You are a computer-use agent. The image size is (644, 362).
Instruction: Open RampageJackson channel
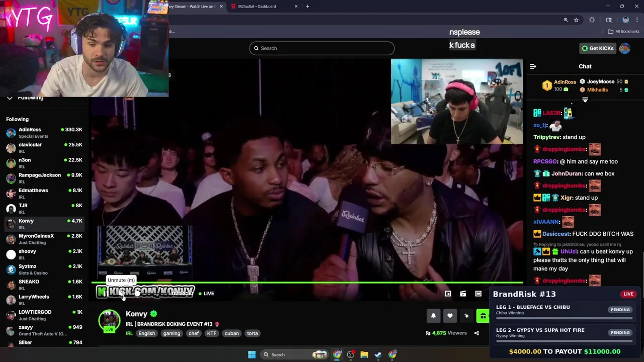[x=44, y=178]
